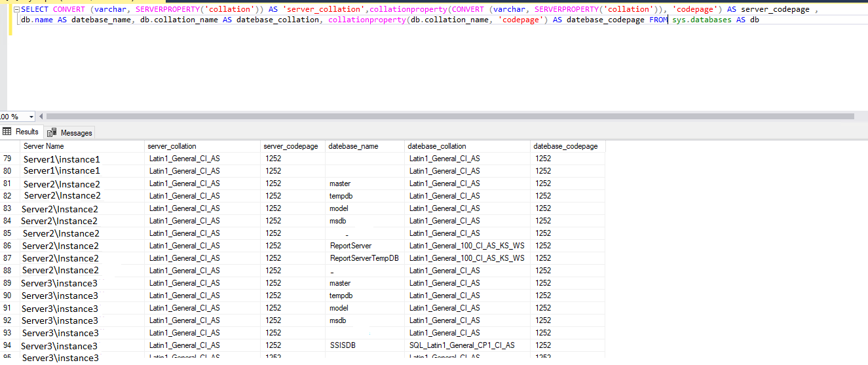The width and height of the screenshot is (868, 365).
Task: Select the server_codepage column header
Action: [x=293, y=146]
